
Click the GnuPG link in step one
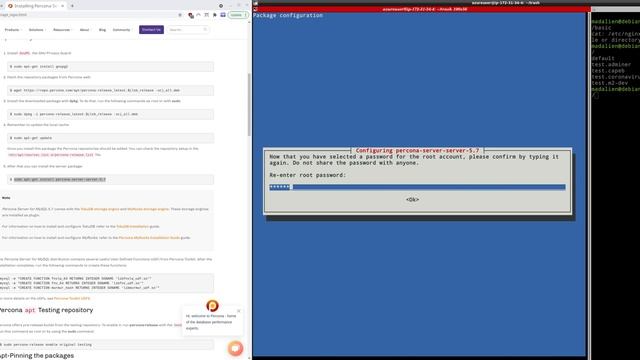(24, 53)
